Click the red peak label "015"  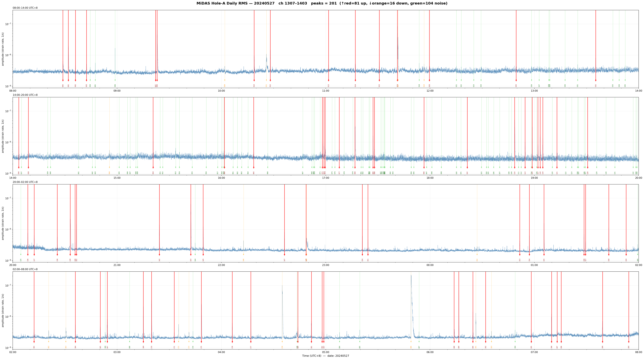379,86
